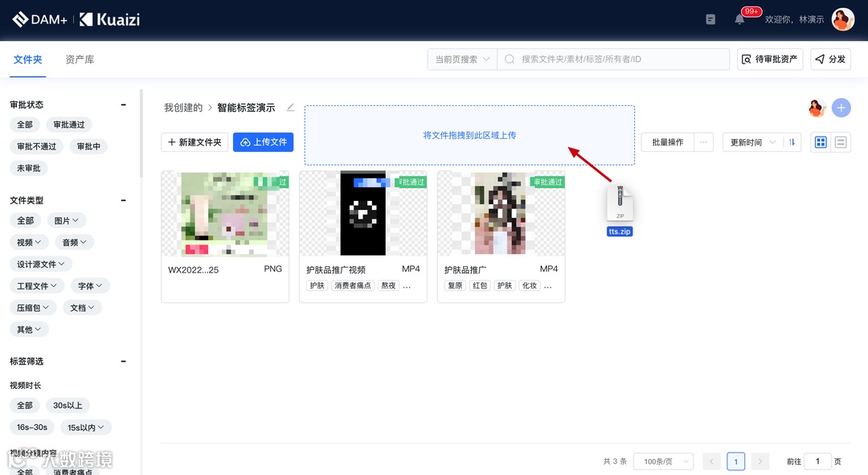
Task: Expand the 设计源文件 filter
Action: point(41,264)
